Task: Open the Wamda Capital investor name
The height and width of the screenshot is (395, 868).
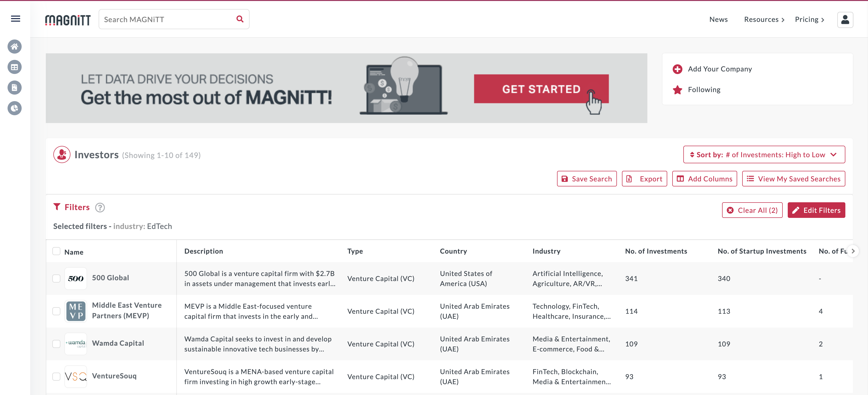Action: point(118,343)
